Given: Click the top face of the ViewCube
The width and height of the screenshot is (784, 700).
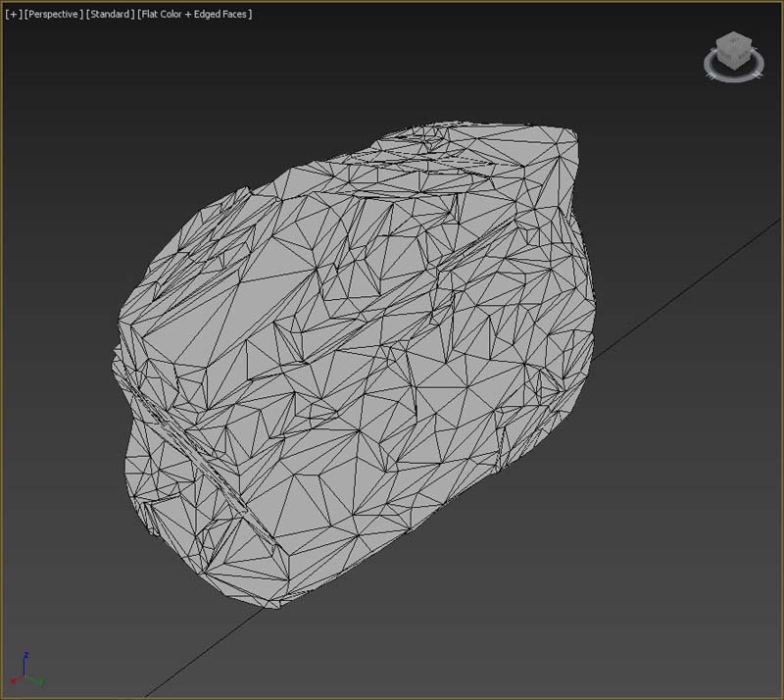Looking at the screenshot, I should pyautogui.click(x=734, y=39).
